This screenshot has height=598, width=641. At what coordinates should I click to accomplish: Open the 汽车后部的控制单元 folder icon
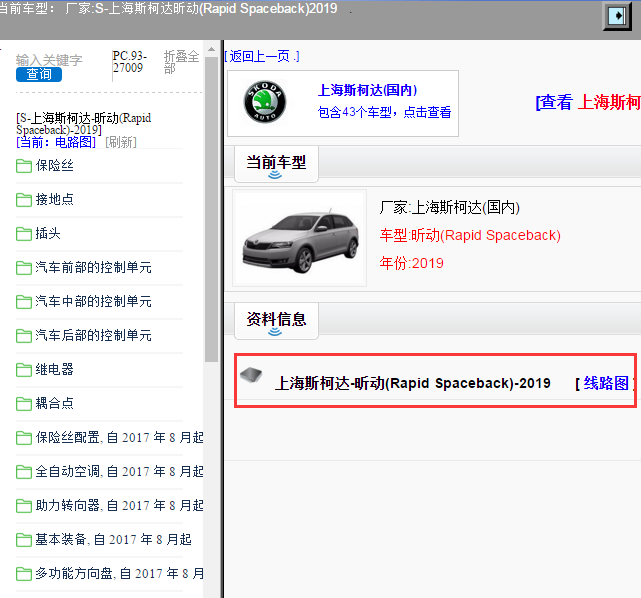pyautogui.click(x=24, y=336)
